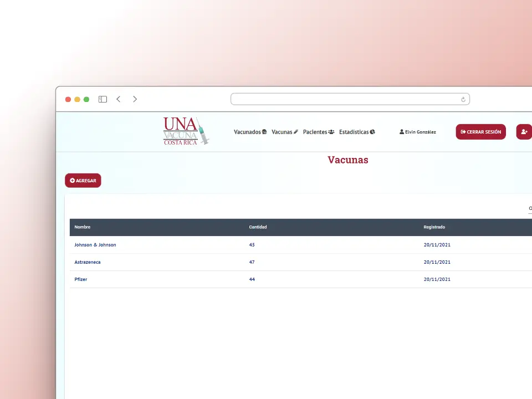Open the Pacientes page

tap(318, 132)
